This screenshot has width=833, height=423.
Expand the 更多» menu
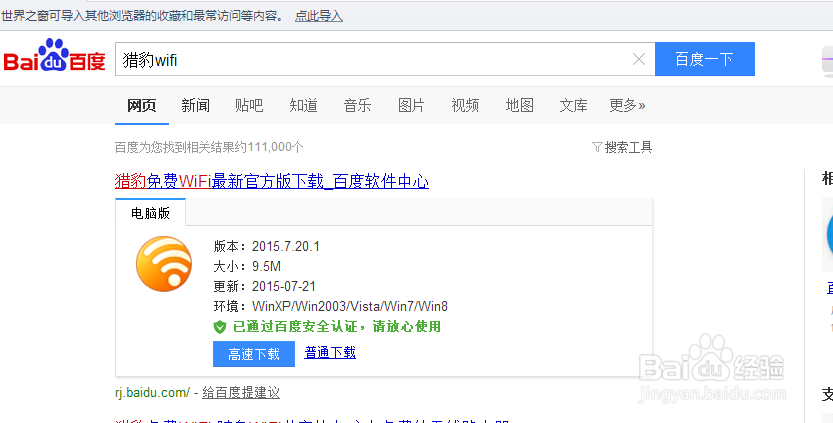627,105
